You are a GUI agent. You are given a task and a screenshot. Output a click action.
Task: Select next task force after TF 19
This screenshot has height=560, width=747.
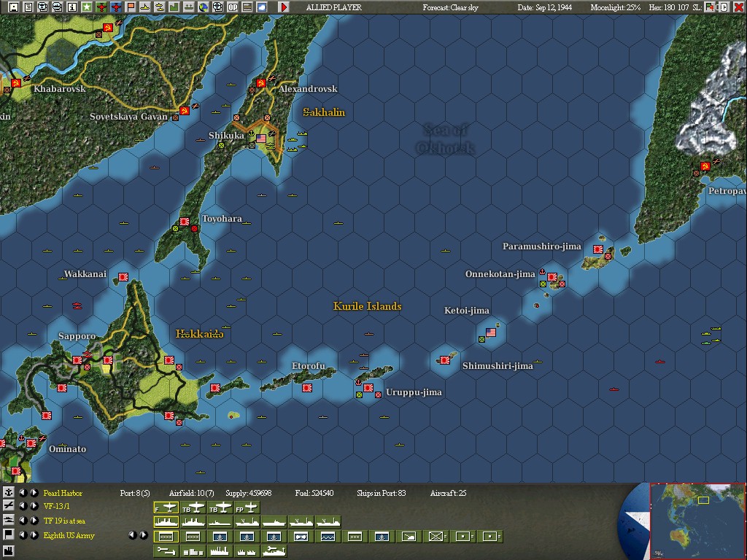point(34,521)
